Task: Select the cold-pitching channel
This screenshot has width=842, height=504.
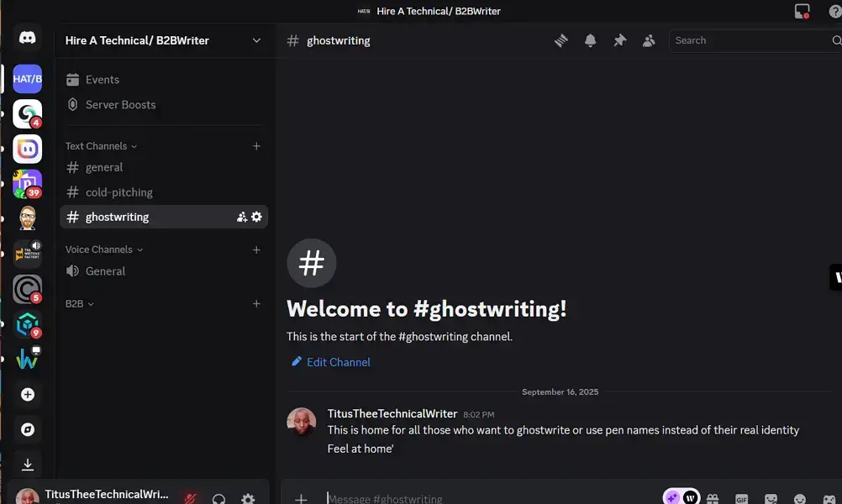Action: (x=119, y=192)
